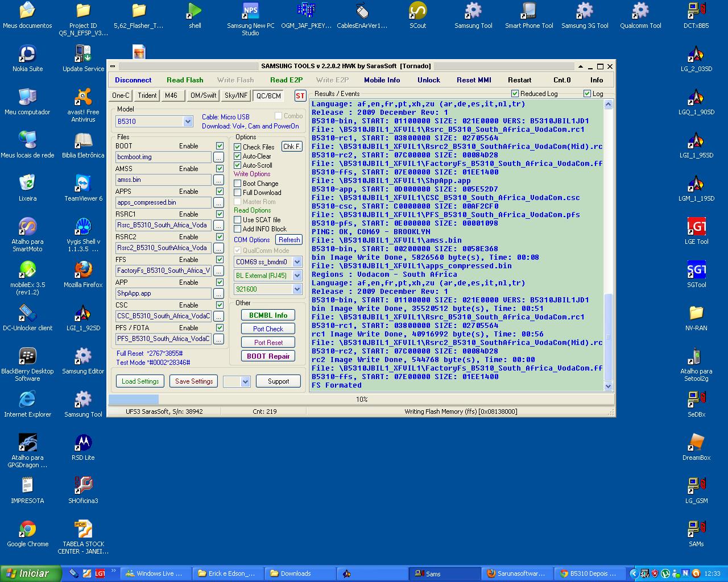
Task: Open the 921600 baud rate dropdown
Action: pos(297,289)
